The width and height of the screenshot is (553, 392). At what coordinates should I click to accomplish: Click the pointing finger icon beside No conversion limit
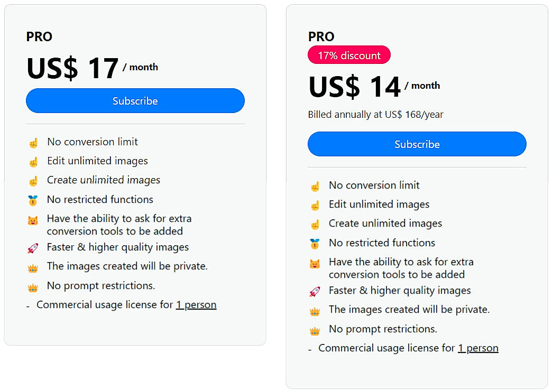pos(33,142)
